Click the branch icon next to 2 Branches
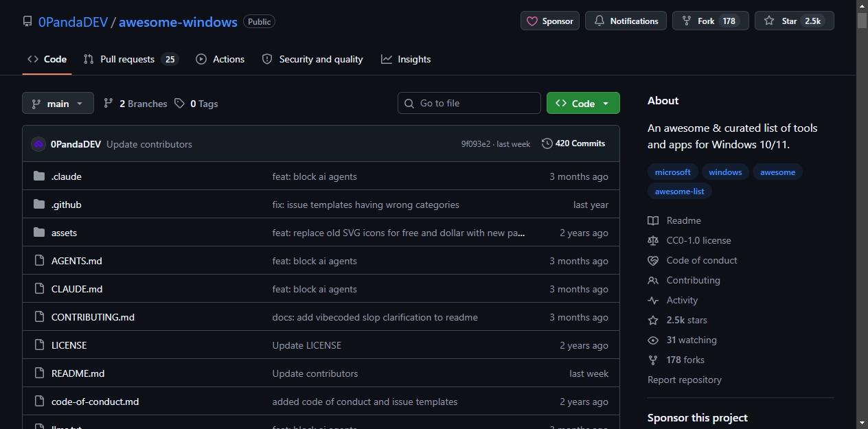Screen dimensions: 868x429 tap(108, 103)
